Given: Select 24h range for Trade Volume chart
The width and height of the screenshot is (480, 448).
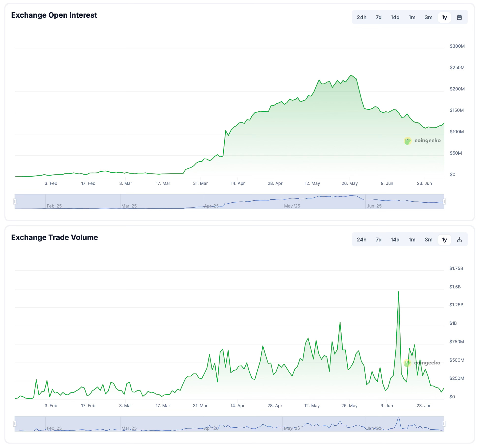Looking at the screenshot, I should coord(361,239).
